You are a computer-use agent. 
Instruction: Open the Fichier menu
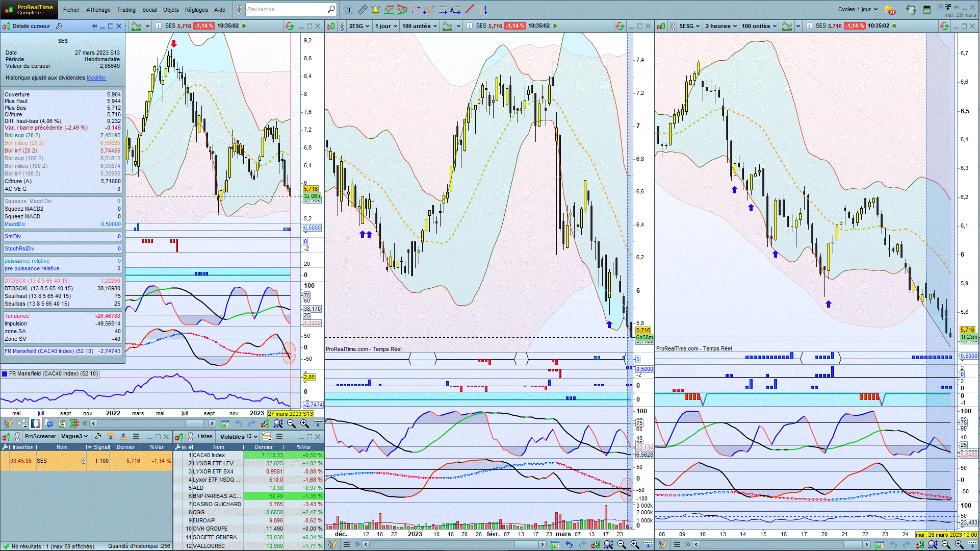71,10
